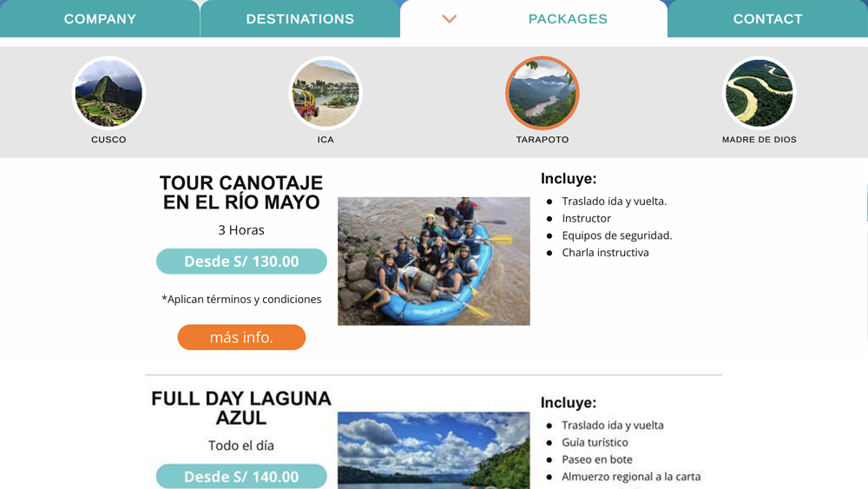This screenshot has width=868, height=489.
Task: Expand the chevron beside Packages
Action: (x=449, y=19)
